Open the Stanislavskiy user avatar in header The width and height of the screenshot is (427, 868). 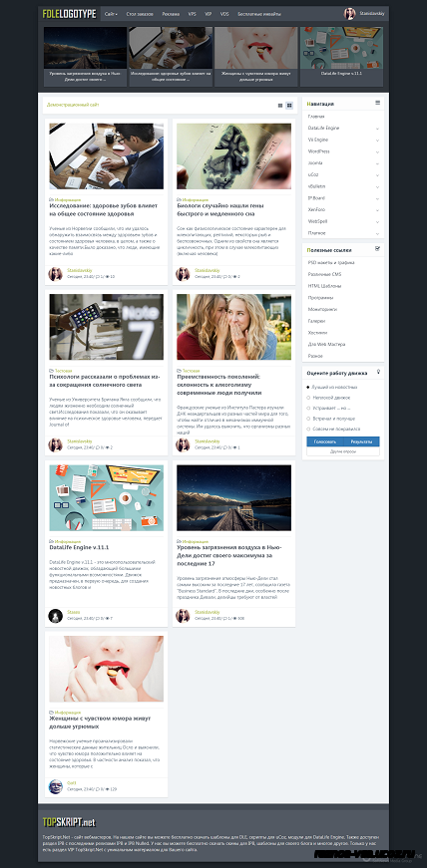click(x=349, y=13)
